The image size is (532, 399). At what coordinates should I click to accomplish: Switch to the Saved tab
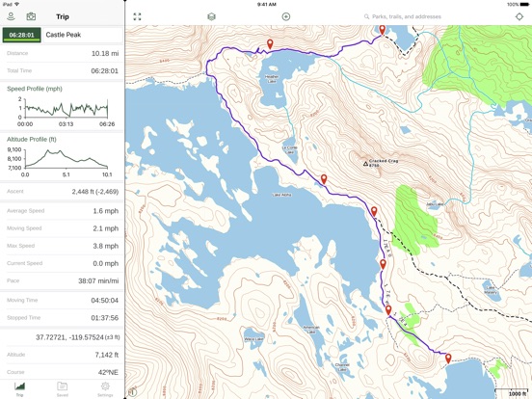(63, 389)
